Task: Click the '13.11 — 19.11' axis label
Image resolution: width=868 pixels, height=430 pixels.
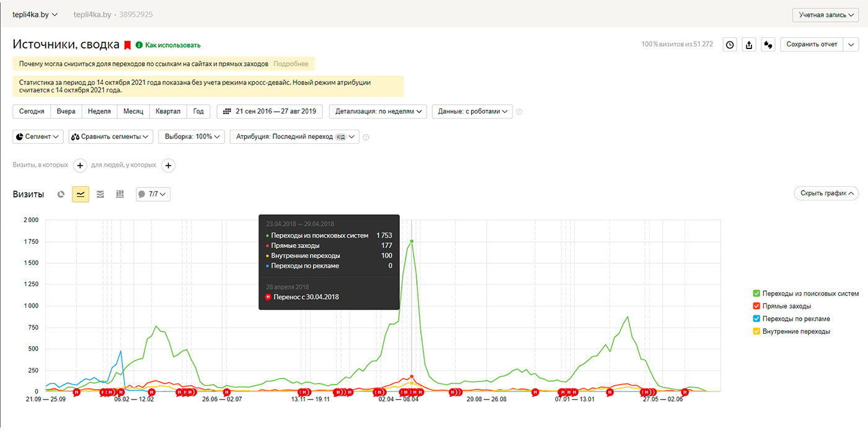Action: pyautogui.click(x=311, y=400)
